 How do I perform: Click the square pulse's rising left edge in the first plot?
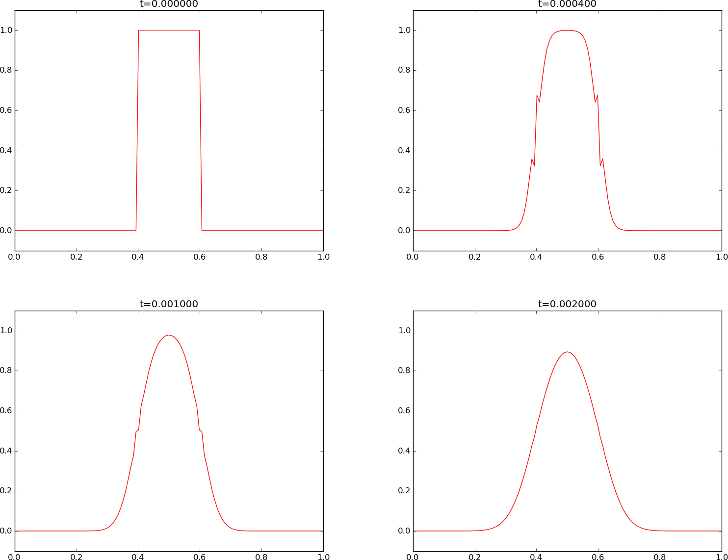pos(137,130)
